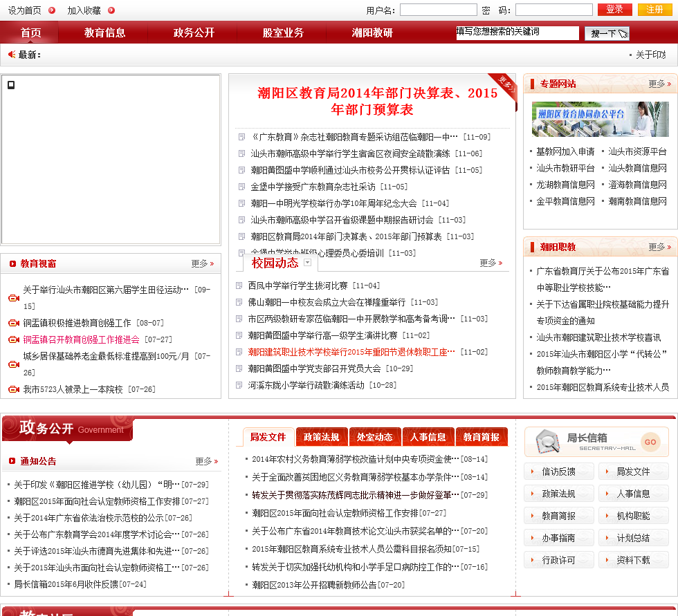Click the video icon beside 铜盂镇积极推进教育创强工作
Viewport: 678px width, 616px height.
pos(14,323)
